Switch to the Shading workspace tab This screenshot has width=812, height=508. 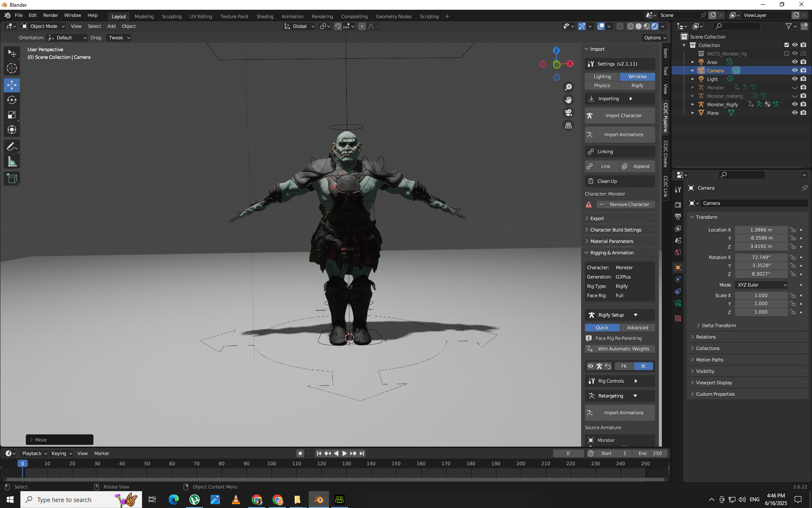265,17
